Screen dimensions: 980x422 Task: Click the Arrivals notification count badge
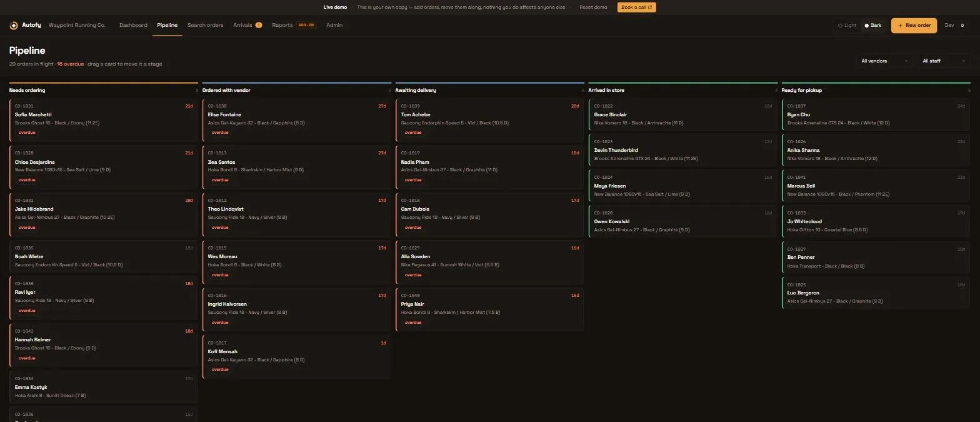coord(259,26)
